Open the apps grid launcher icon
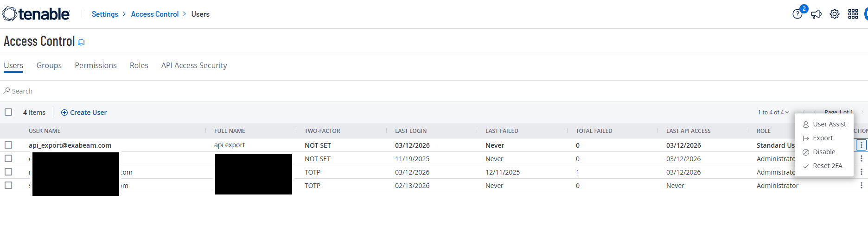 point(853,14)
